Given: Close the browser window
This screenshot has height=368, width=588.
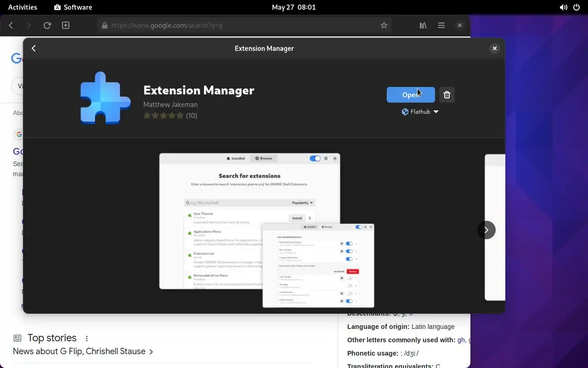Looking at the screenshot, I should [x=459, y=25].
